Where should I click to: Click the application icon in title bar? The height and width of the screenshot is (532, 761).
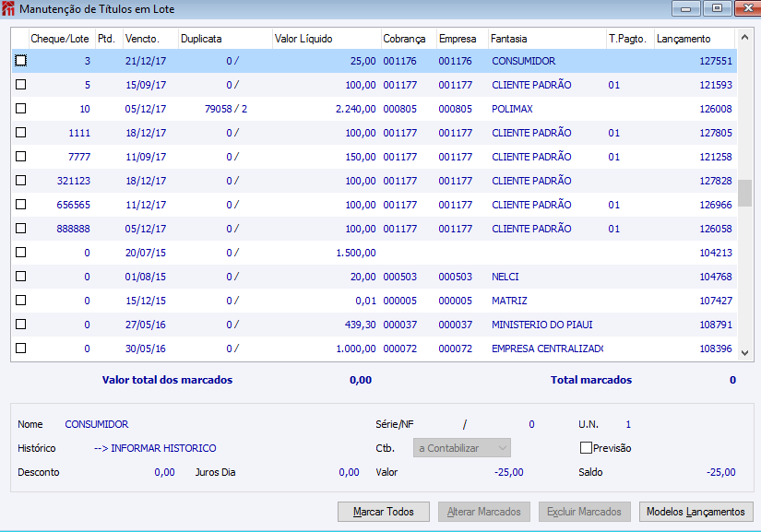8,8
